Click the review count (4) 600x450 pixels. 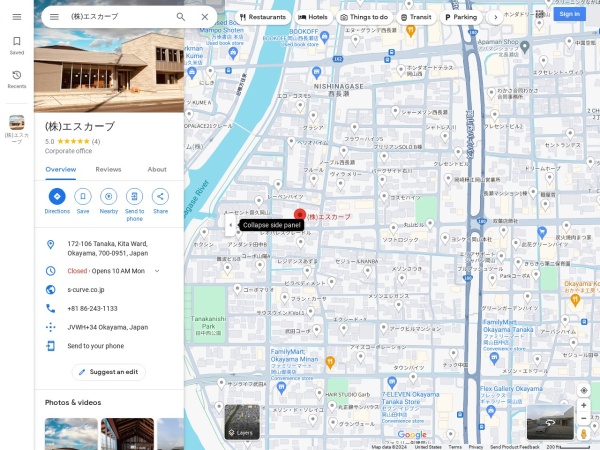point(96,142)
